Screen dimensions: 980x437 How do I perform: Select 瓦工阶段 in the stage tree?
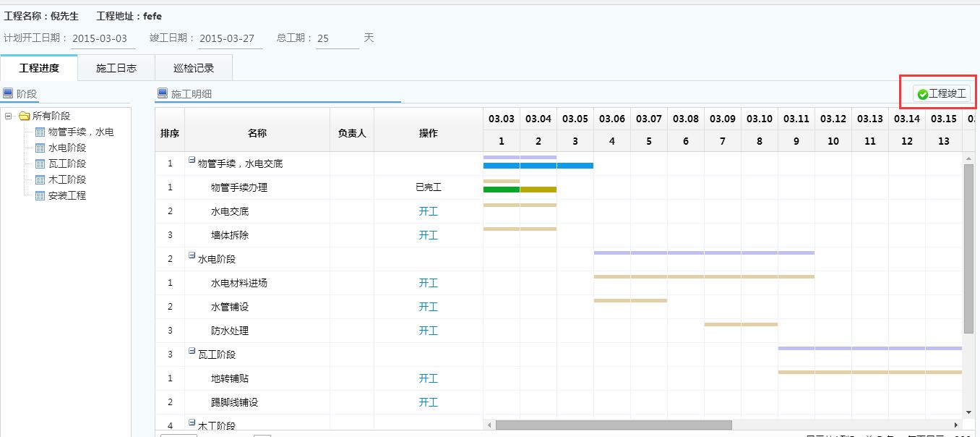coord(67,164)
